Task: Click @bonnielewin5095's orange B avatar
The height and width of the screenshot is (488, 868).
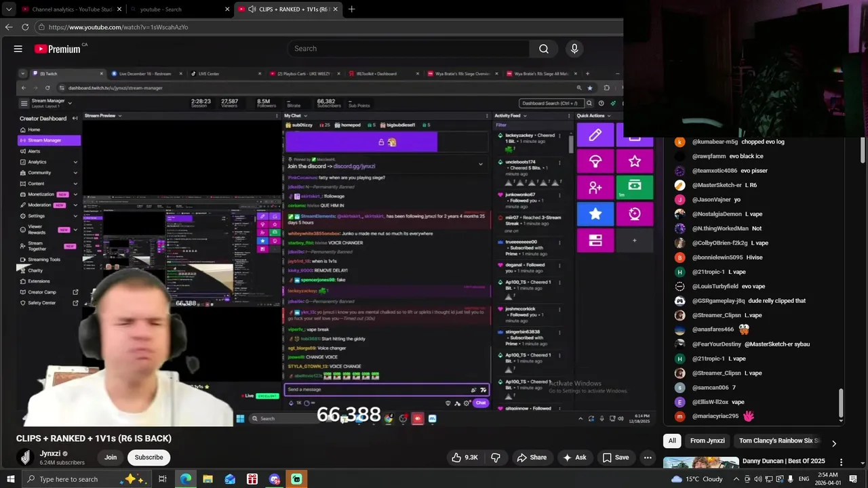Action: pyautogui.click(x=679, y=258)
